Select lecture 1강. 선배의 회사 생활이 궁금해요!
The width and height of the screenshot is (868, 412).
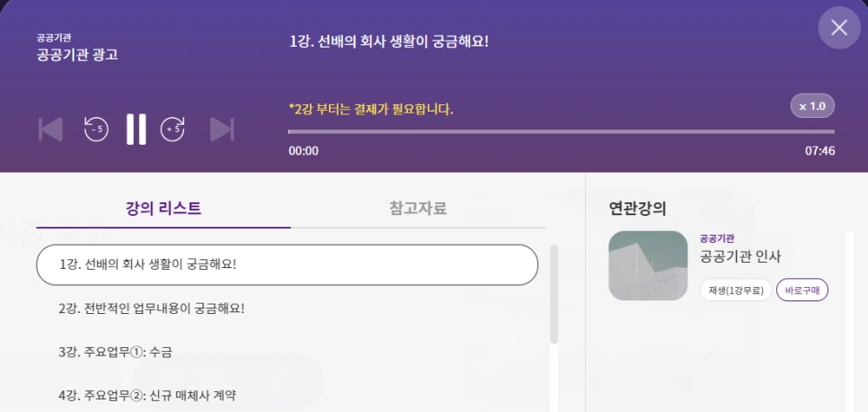pyautogui.click(x=287, y=264)
